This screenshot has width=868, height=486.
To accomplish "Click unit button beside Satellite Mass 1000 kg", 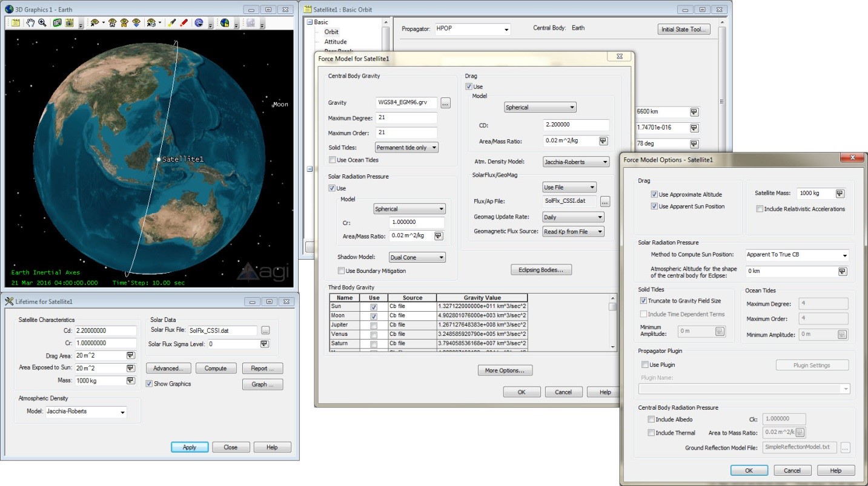I will tap(840, 194).
